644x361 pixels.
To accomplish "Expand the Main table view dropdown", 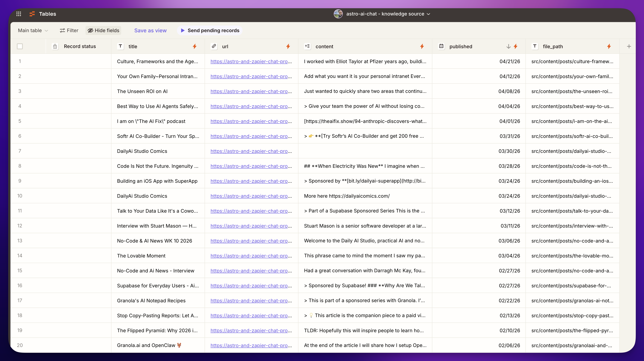I will [x=33, y=30].
